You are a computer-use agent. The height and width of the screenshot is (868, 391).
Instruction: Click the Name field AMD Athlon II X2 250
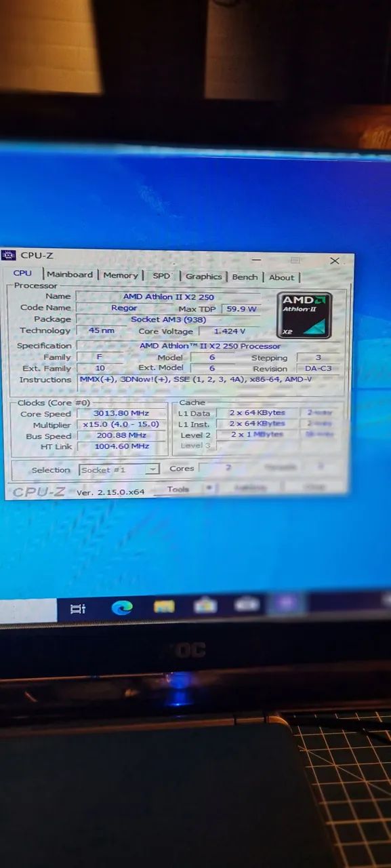click(168, 296)
